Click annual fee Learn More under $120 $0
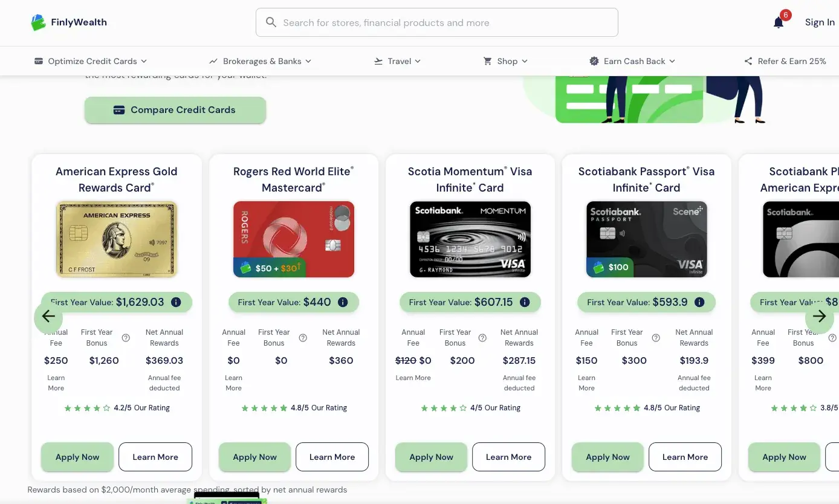Screen dimensions: 839x504 [x=413, y=378]
